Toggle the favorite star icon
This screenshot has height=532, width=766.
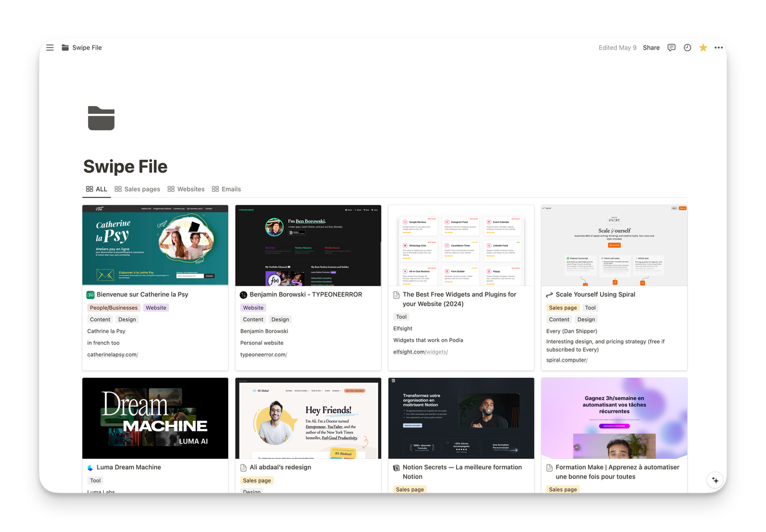[703, 48]
